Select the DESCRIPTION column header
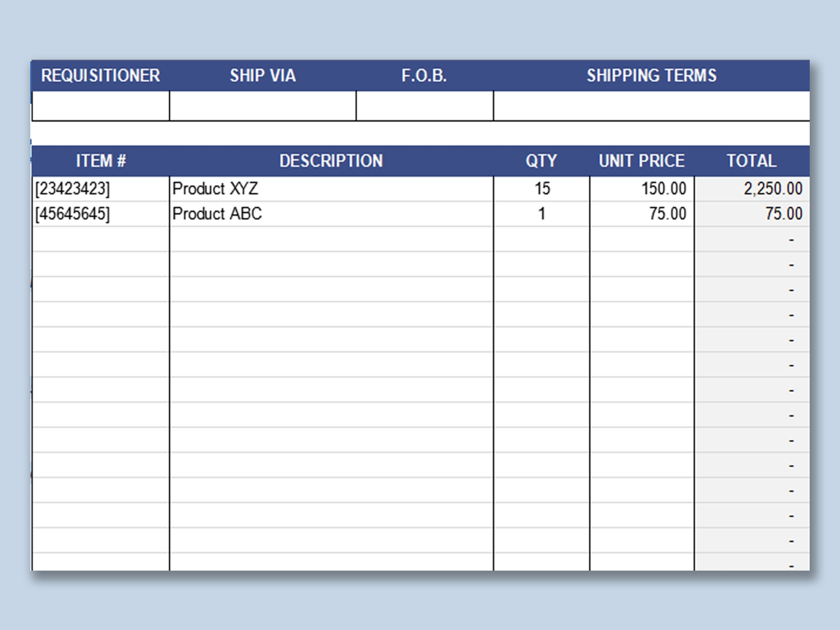 [331, 161]
